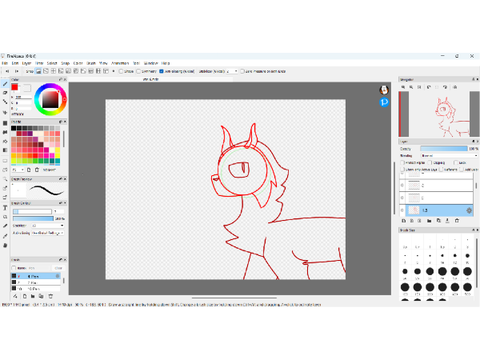The height and width of the screenshot is (360, 480).
Task: Tick the checkbox in the Brush panel
Action: point(14,268)
